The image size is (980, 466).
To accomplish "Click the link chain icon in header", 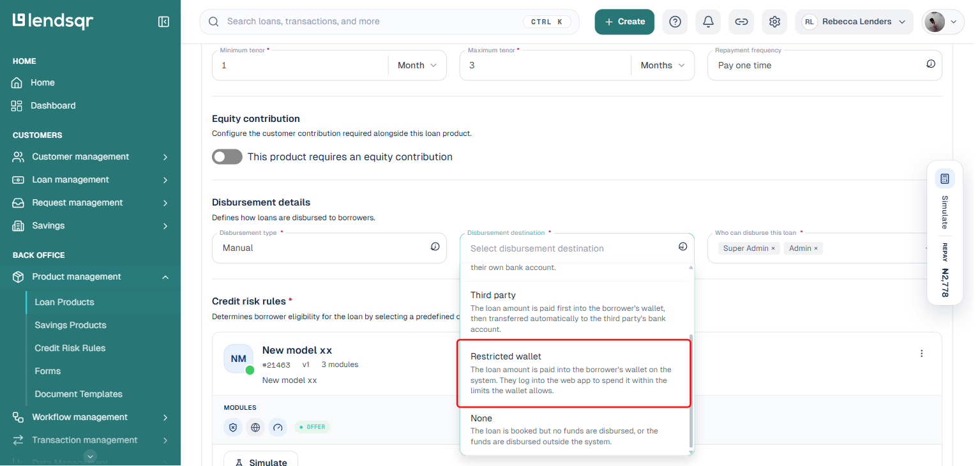I will click(x=741, y=22).
